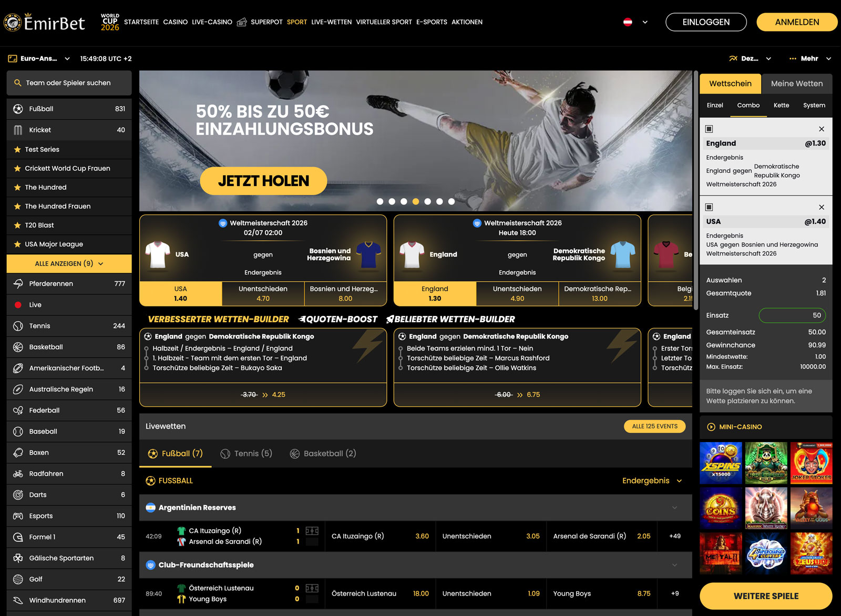841x616 pixels.
Task: Expand the Mehr options dropdown
Action: (810, 59)
